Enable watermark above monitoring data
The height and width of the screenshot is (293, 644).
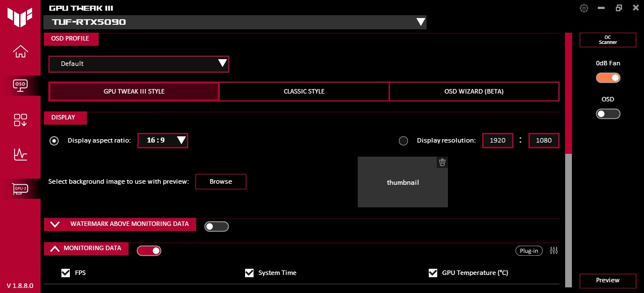tap(216, 227)
